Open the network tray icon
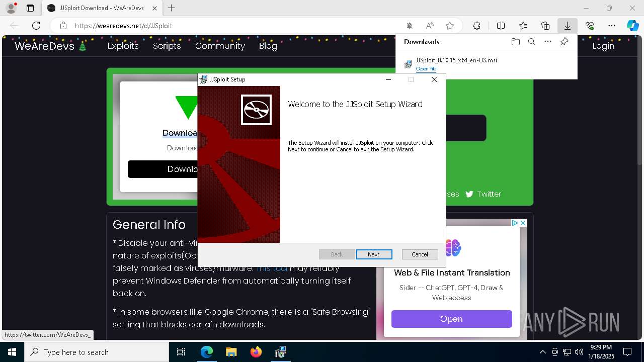This screenshot has width=644, height=362. pos(567,352)
